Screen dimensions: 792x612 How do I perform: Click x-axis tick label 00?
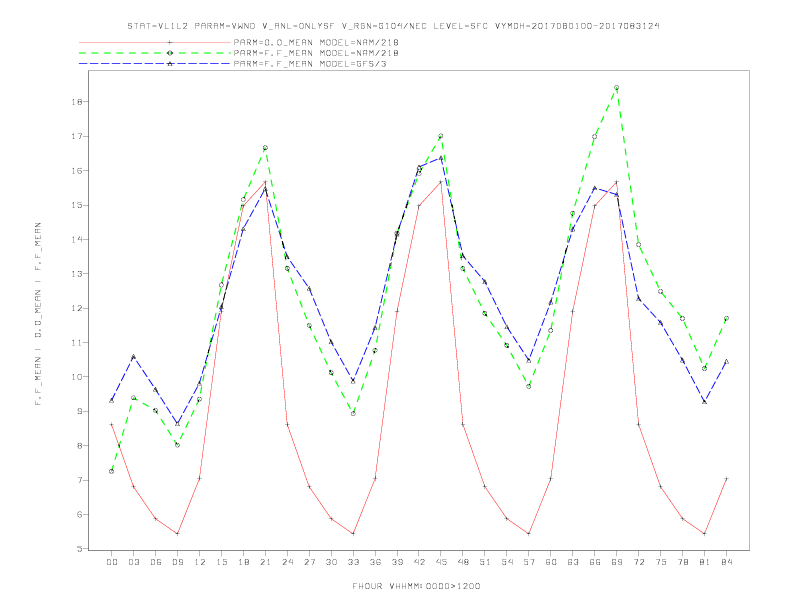click(x=112, y=562)
